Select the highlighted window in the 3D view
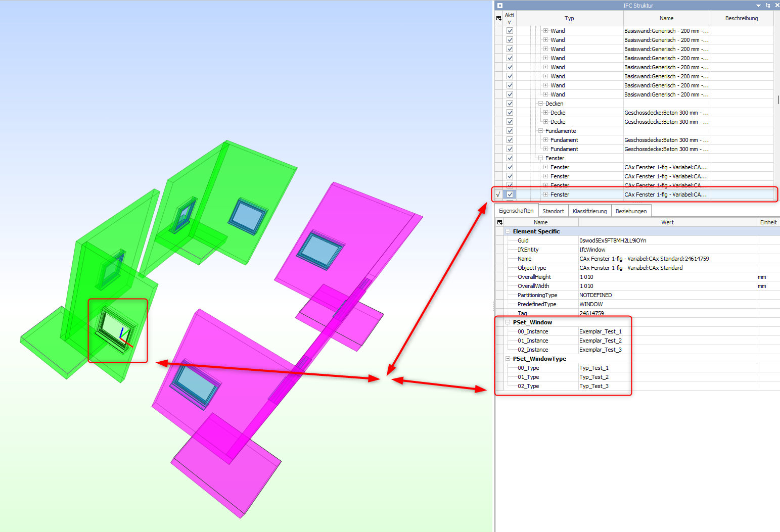 tap(116, 329)
